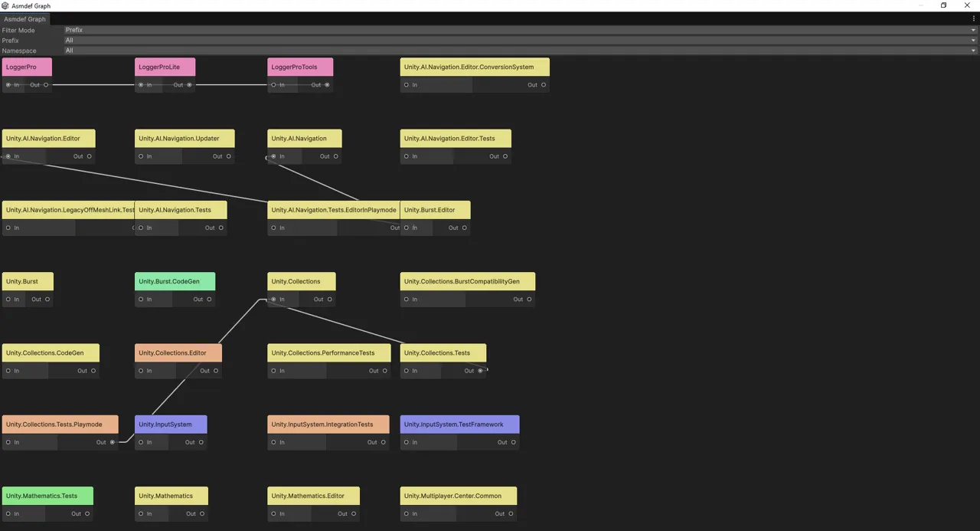Click Unity.Collections node's In port
Image resolution: width=980 pixels, height=531 pixels.
(273, 300)
